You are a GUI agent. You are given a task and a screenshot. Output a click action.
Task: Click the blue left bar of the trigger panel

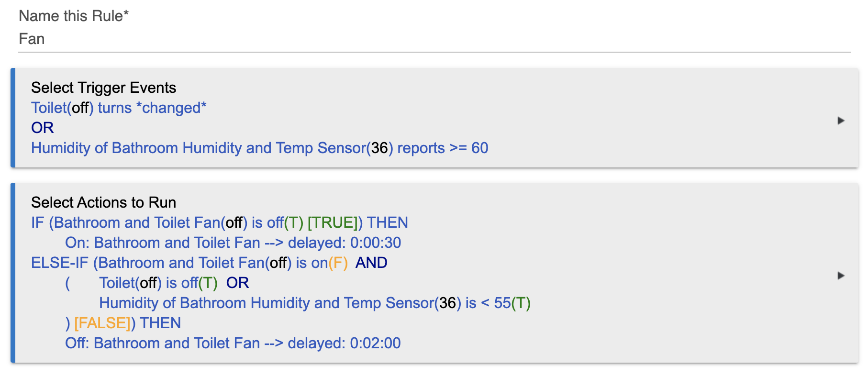[13, 118]
